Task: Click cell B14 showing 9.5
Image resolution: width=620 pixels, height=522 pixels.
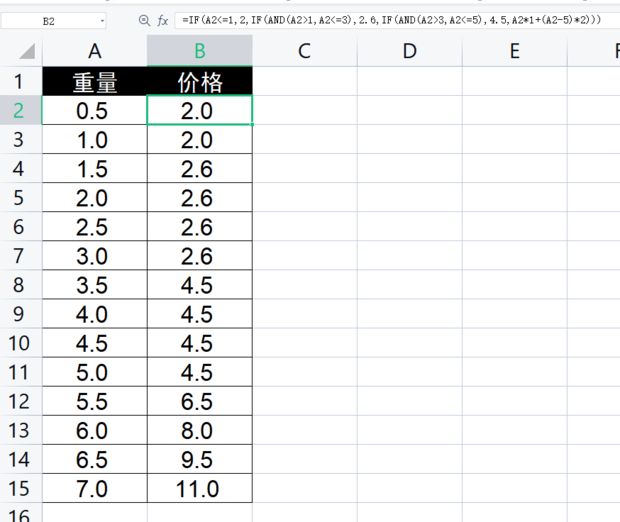Action: (200, 459)
